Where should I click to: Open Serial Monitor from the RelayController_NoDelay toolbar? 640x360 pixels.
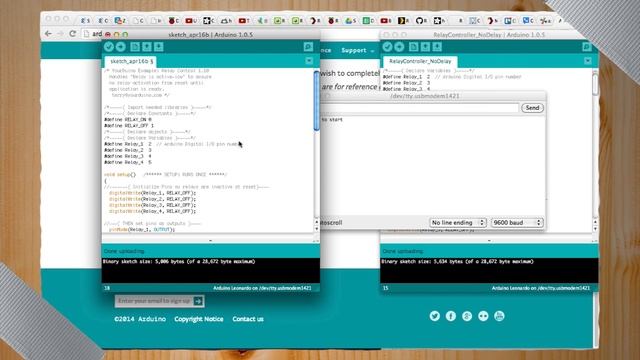[587, 47]
